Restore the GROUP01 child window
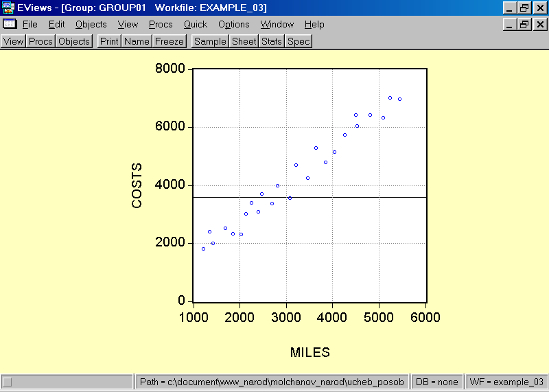The width and height of the screenshot is (549, 392). (x=524, y=24)
